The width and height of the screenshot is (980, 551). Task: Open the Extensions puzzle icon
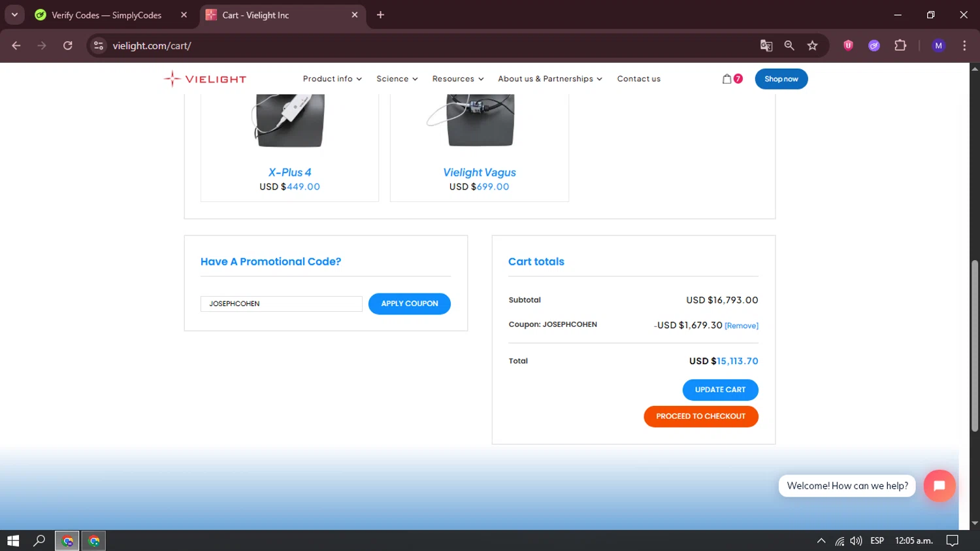click(900, 46)
